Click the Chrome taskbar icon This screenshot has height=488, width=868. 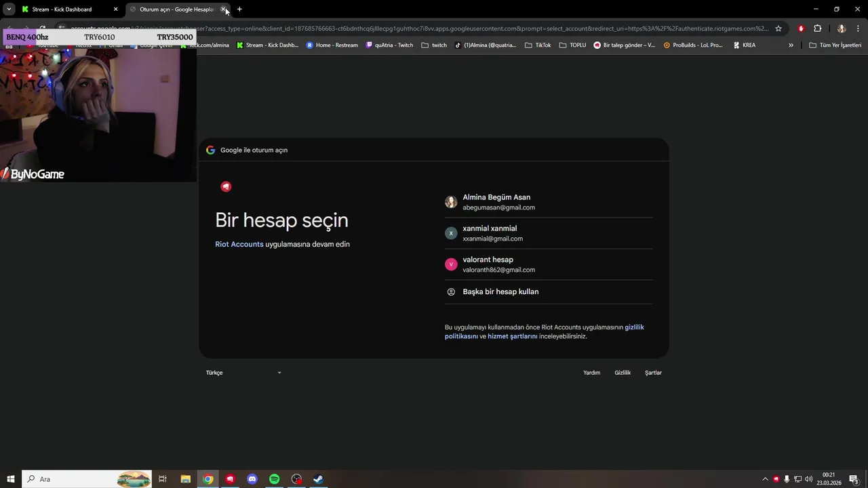[x=208, y=479]
